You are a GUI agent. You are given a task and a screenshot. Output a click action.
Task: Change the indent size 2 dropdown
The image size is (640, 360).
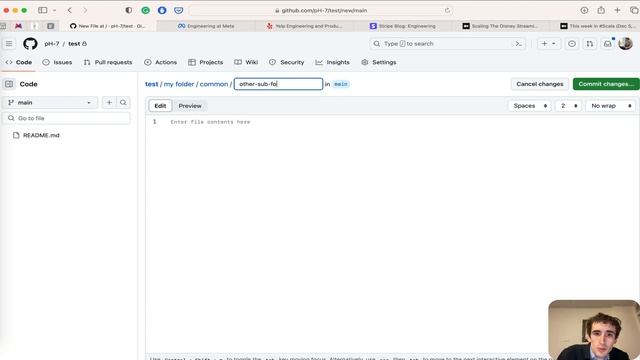pyautogui.click(x=568, y=106)
